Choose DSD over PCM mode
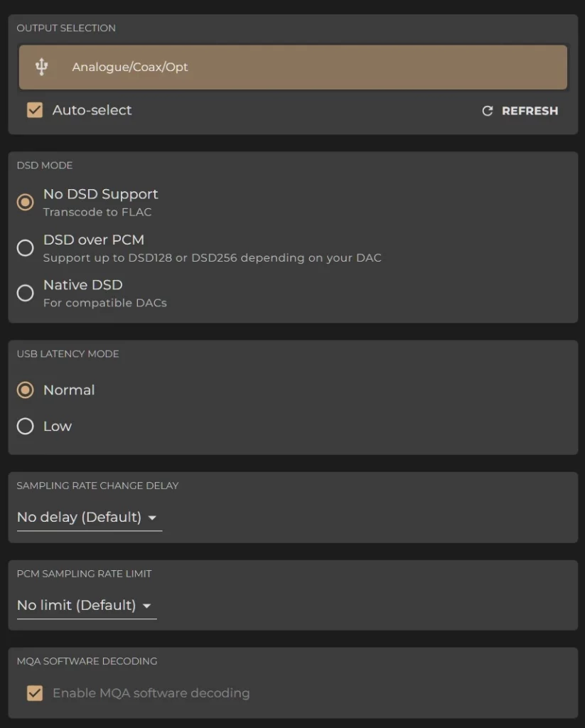 click(25, 247)
